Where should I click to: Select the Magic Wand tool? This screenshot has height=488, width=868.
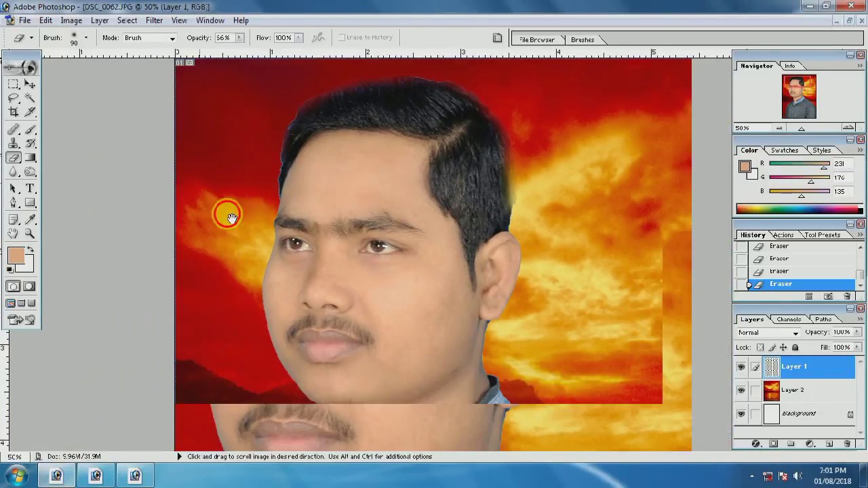coord(30,98)
